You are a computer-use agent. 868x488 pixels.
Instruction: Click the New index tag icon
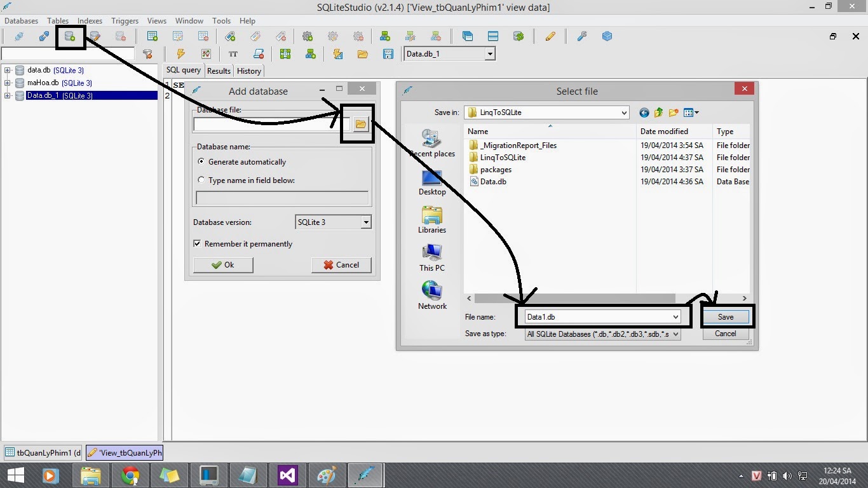pos(230,37)
